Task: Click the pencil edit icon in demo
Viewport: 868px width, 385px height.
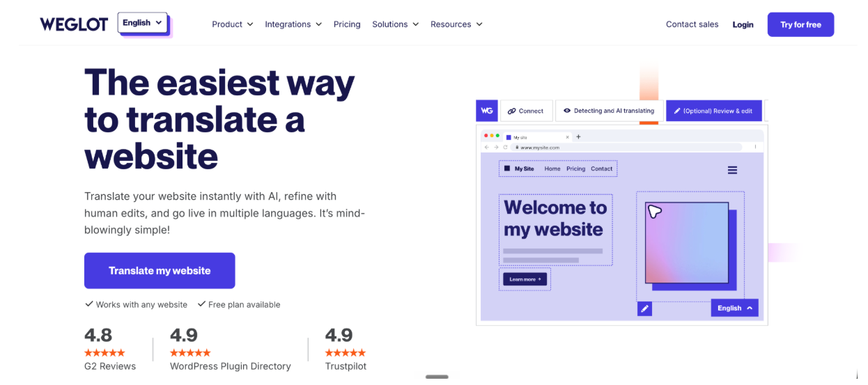Action: tap(644, 308)
